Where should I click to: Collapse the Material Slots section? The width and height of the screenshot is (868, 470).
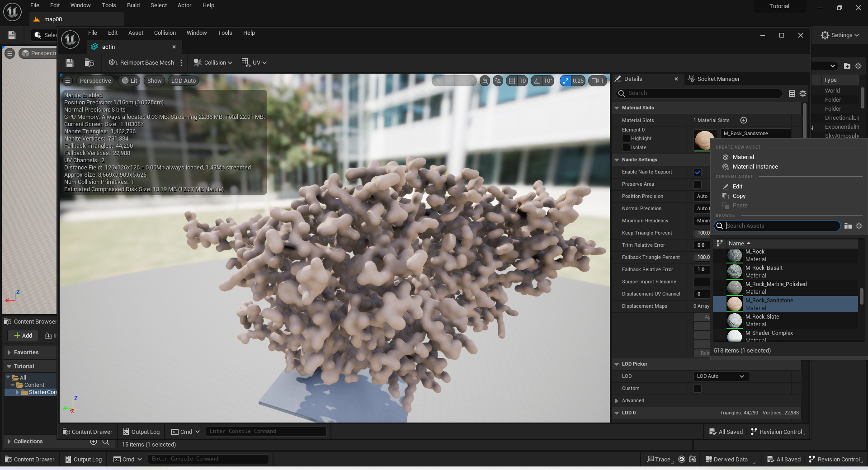point(617,108)
